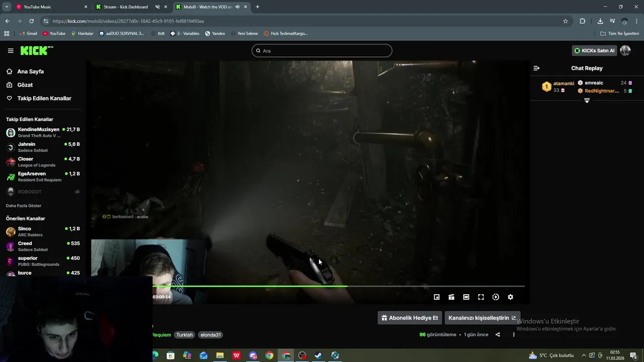Click Abonelik Hediye Et button
Screen dimensions: 644x362
[410, 318]
